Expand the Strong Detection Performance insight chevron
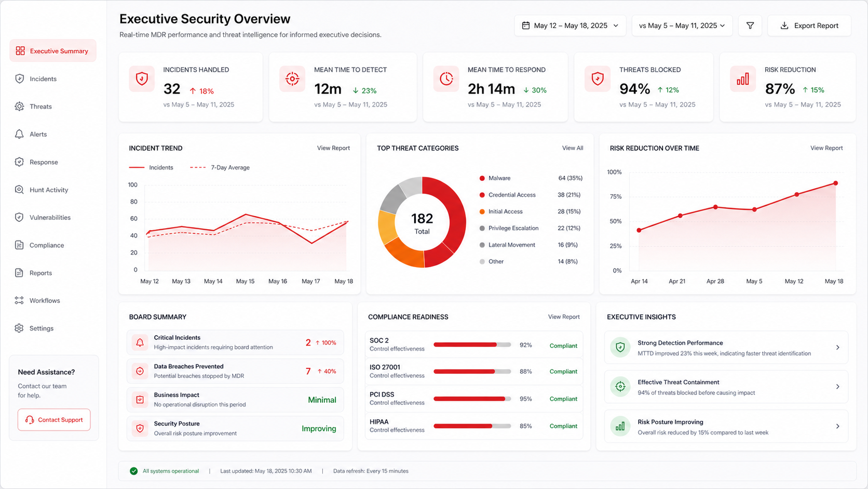Image resolution: width=868 pixels, height=489 pixels. click(837, 347)
